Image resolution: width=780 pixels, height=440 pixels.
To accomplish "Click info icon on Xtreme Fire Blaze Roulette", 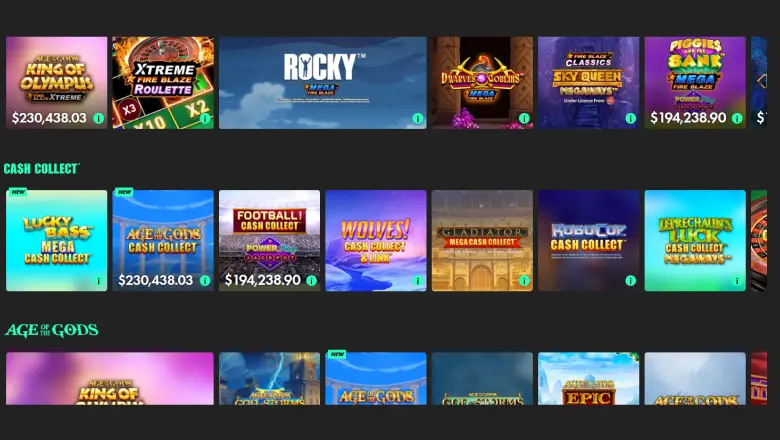I will 205,118.
